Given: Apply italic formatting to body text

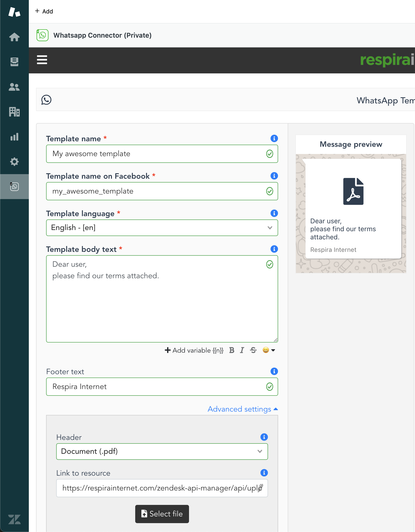Looking at the screenshot, I should [x=242, y=350].
